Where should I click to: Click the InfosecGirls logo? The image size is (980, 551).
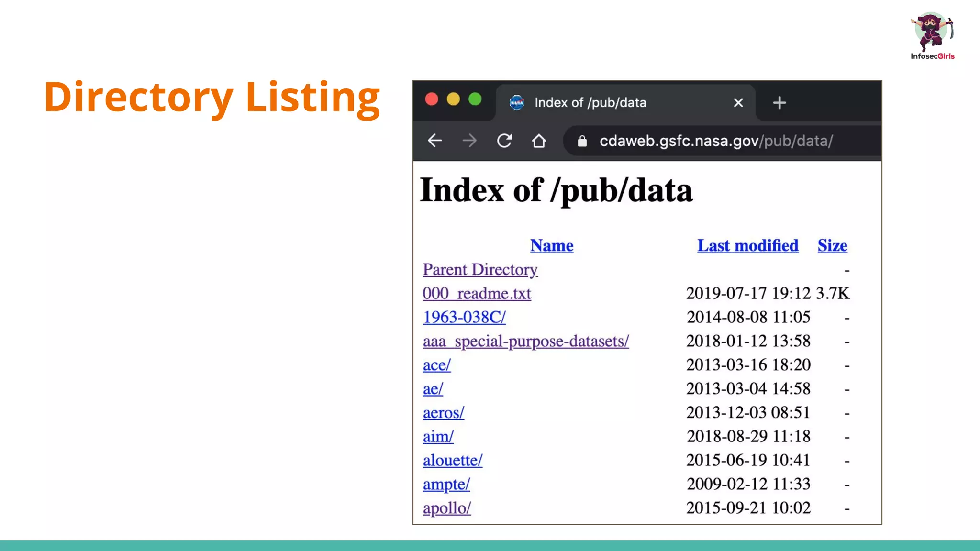coord(932,36)
